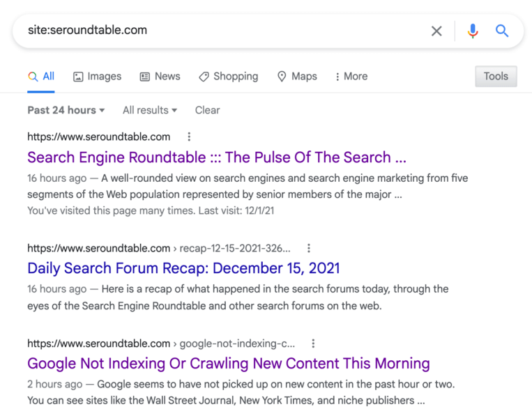Image resolution: width=532 pixels, height=418 pixels.
Task: Expand the All results dropdown
Action: [x=150, y=110]
